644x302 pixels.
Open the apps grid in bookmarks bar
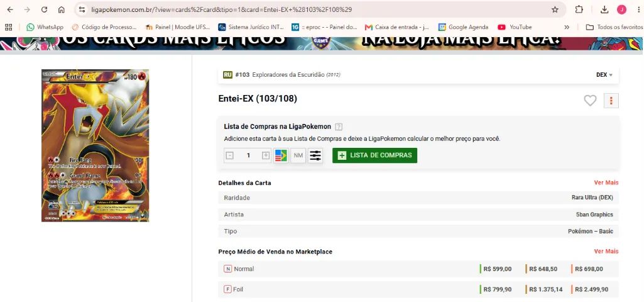8,27
